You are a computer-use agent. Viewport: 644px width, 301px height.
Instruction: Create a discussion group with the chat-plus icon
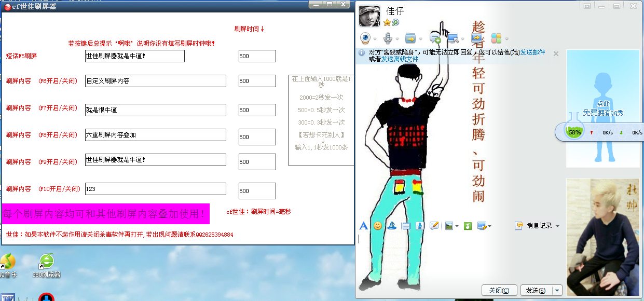tap(435, 38)
